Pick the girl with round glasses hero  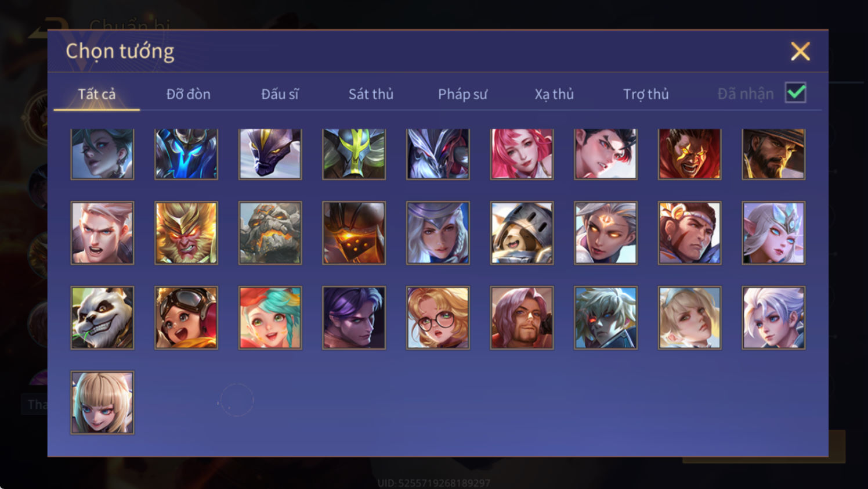438,318
